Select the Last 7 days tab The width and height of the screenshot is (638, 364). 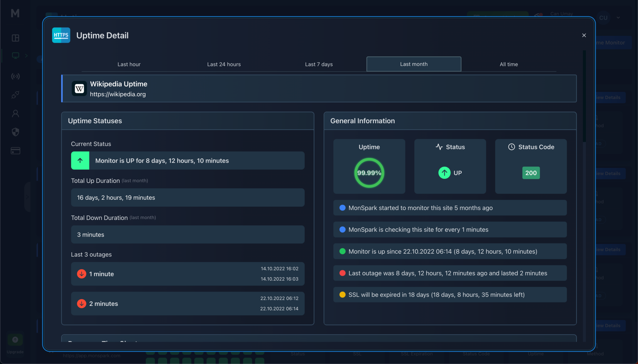[319, 64]
